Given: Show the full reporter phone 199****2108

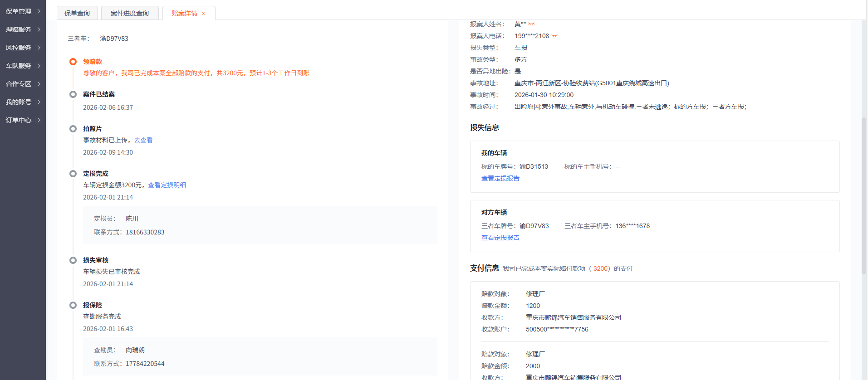Looking at the screenshot, I should click(x=554, y=36).
